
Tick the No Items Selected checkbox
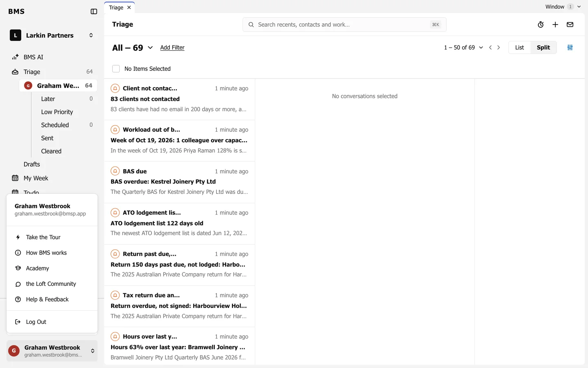116,69
